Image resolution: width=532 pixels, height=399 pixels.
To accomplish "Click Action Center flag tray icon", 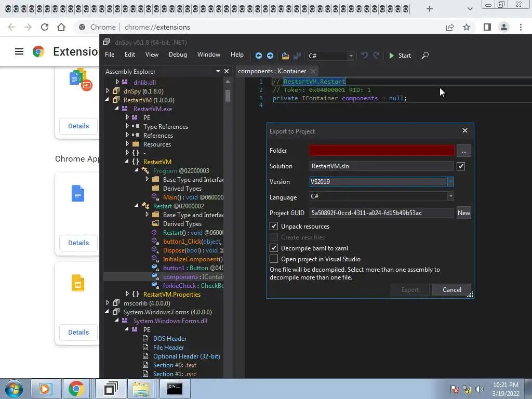I will tap(454, 389).
